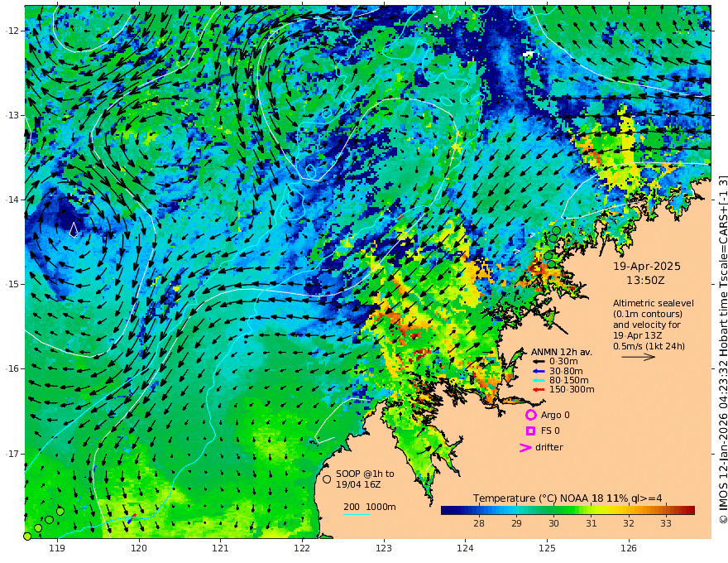Click the longitude tick label 123
Screen dimensions: 728x563
[x=384, y=548]
